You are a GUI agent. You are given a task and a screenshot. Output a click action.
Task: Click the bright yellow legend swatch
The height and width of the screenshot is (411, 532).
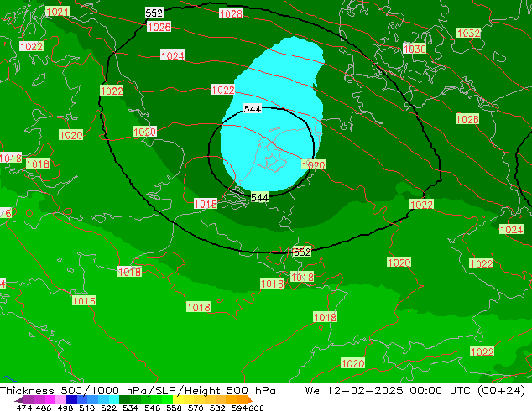pos(178,400)
